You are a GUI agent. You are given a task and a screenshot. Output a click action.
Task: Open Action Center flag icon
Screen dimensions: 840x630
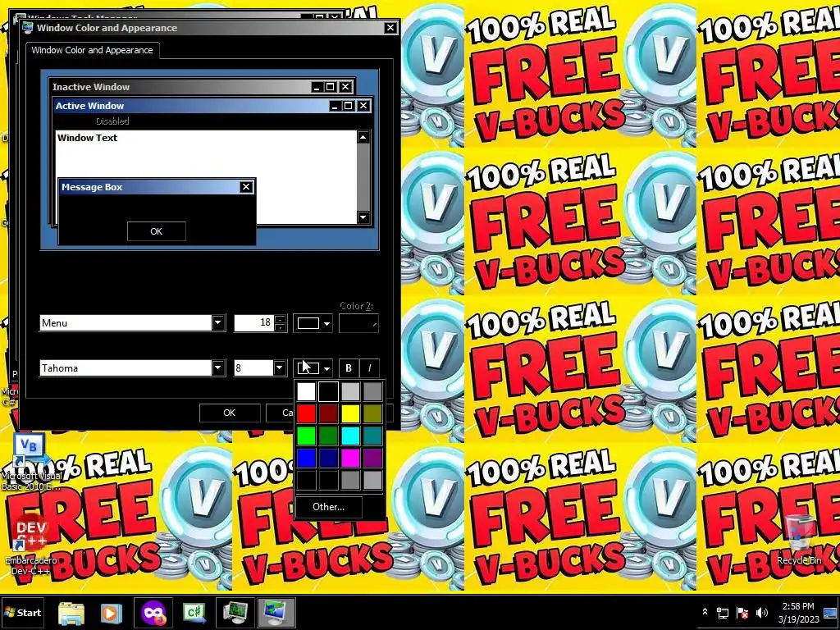click(x=742, y=612)
